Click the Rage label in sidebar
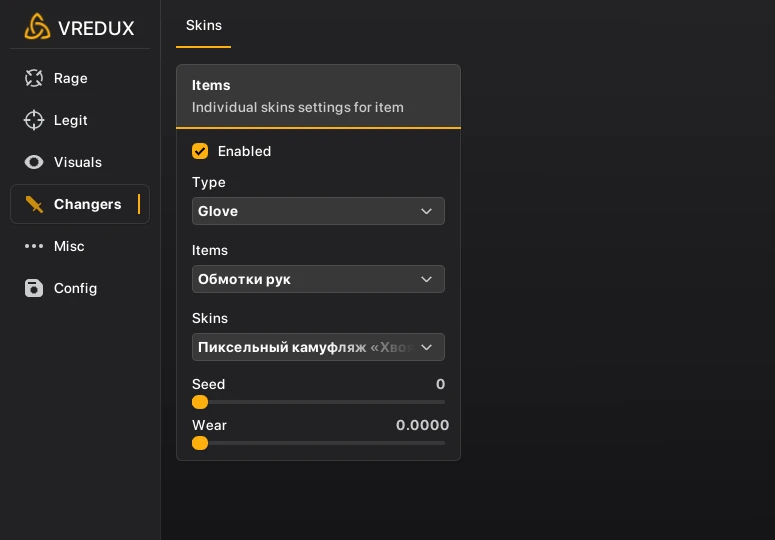Viewport: 775px width, 540px height. click(x=71, y=78)
